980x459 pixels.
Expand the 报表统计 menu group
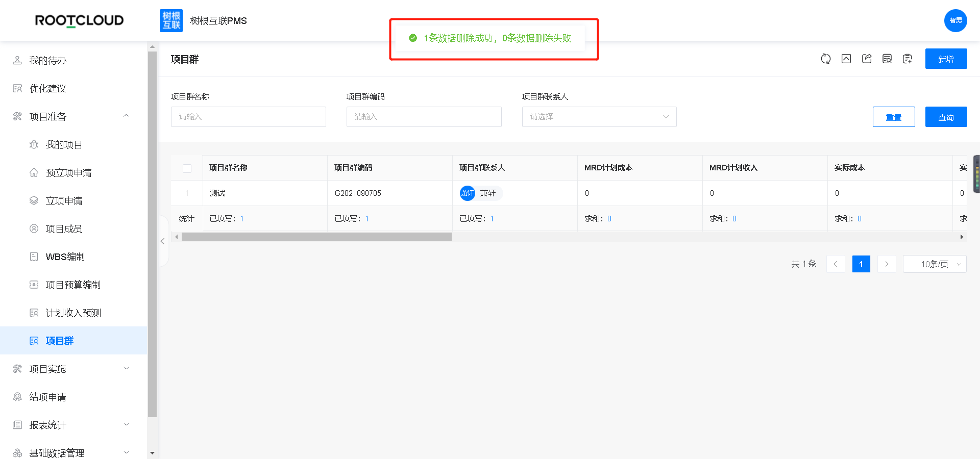tap(73, 425)
